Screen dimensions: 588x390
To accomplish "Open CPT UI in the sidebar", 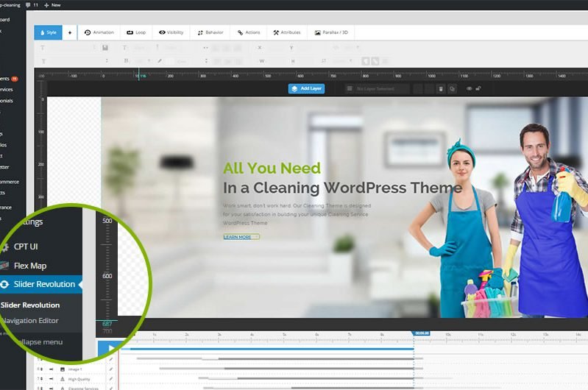I will [x=26, y=247].
